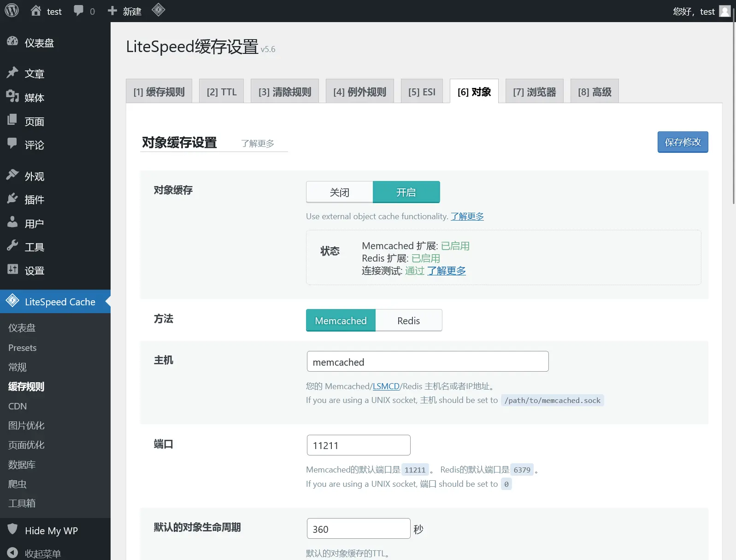
Task: Switch to the [8] 高级 tab
Action: 595,92
